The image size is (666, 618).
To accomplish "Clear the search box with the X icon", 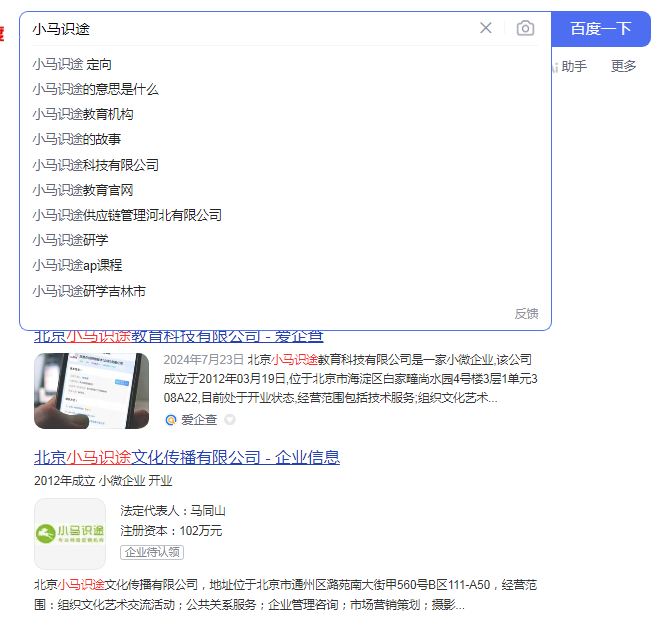I will [485, 28].
